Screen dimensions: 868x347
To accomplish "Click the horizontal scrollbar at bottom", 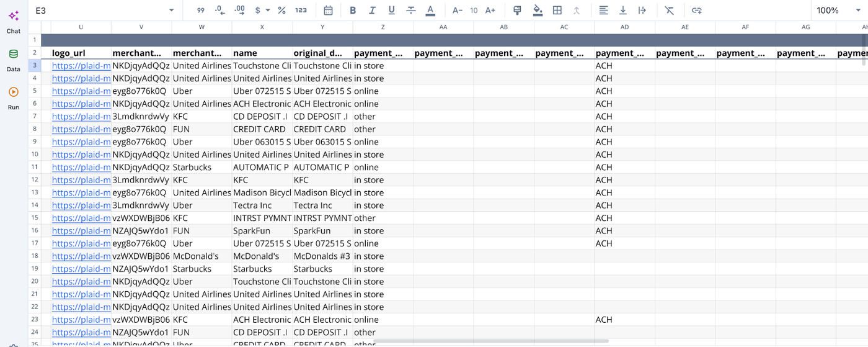I will point(492,341).
